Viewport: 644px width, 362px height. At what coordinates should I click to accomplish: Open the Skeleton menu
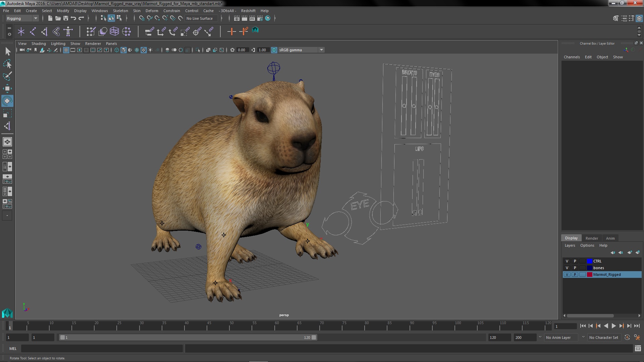pos(120,11)
